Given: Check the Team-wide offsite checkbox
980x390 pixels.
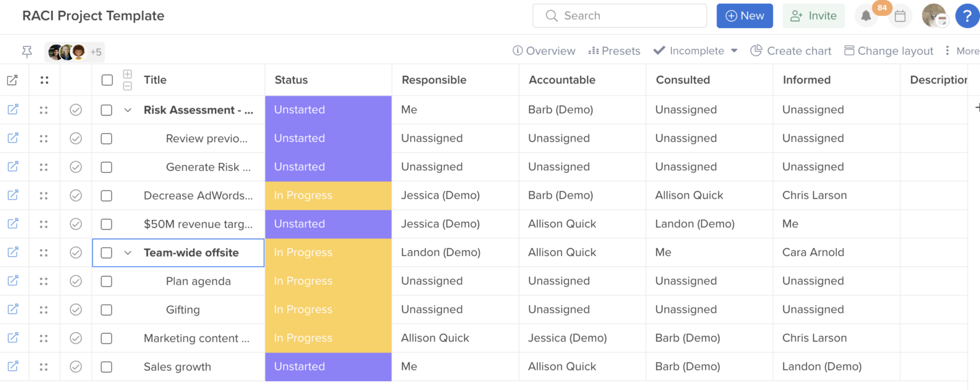Looking at the screenshot, I should (x=106, y=252).
